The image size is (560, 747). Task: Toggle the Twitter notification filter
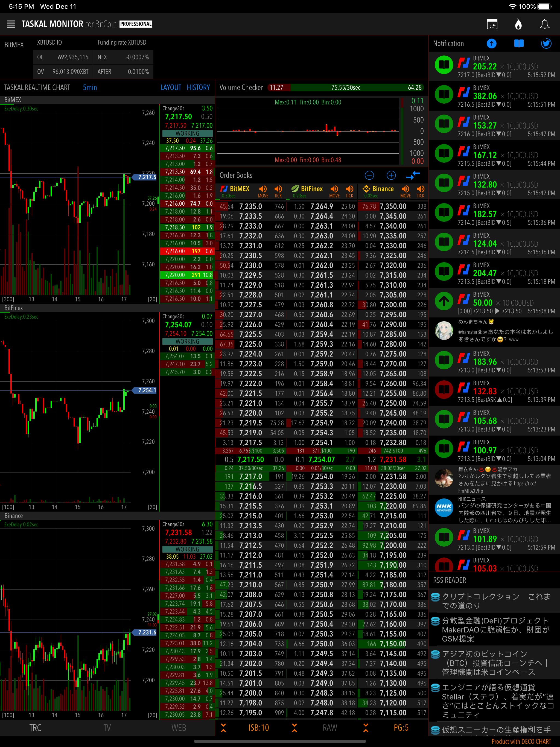pos(546,43)
